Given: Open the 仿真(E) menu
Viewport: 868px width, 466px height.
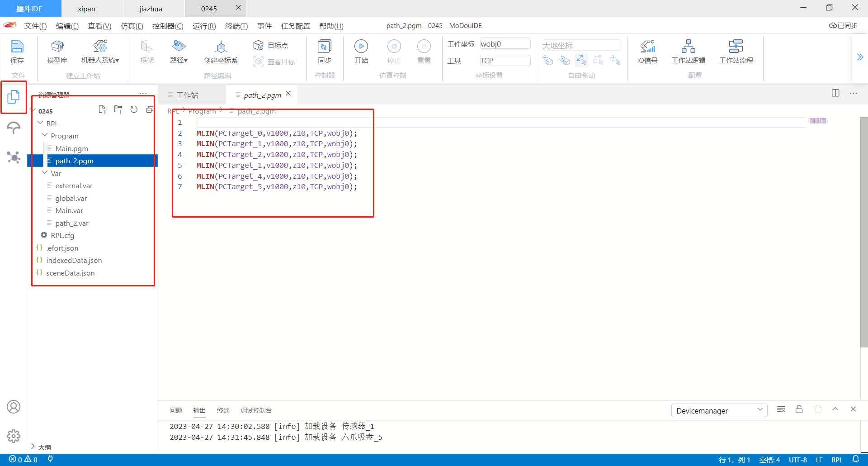Looking at the screenshot, I should click(x=132, y=26).
